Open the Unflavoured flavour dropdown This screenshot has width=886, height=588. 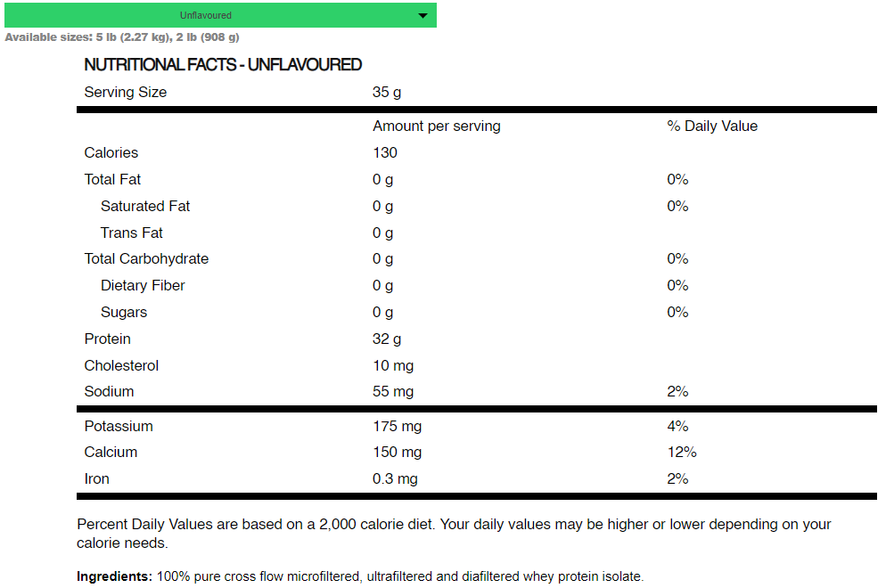pos(206,15)
